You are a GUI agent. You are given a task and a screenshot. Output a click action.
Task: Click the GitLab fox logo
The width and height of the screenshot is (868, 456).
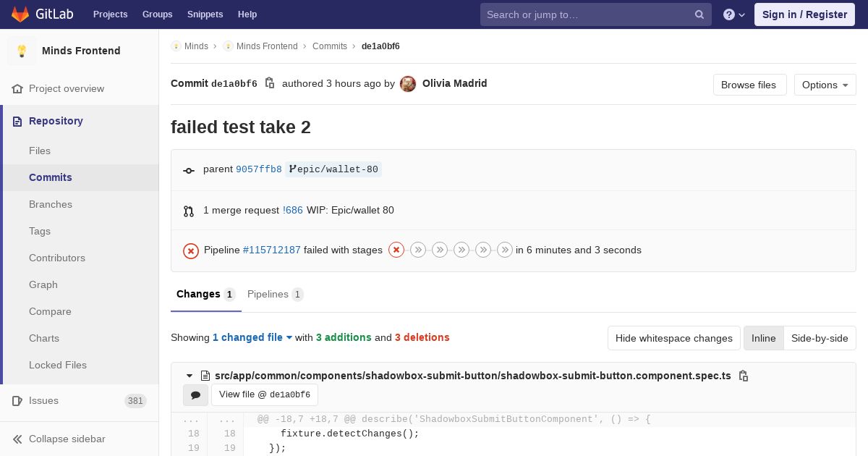tap(20, 14)
